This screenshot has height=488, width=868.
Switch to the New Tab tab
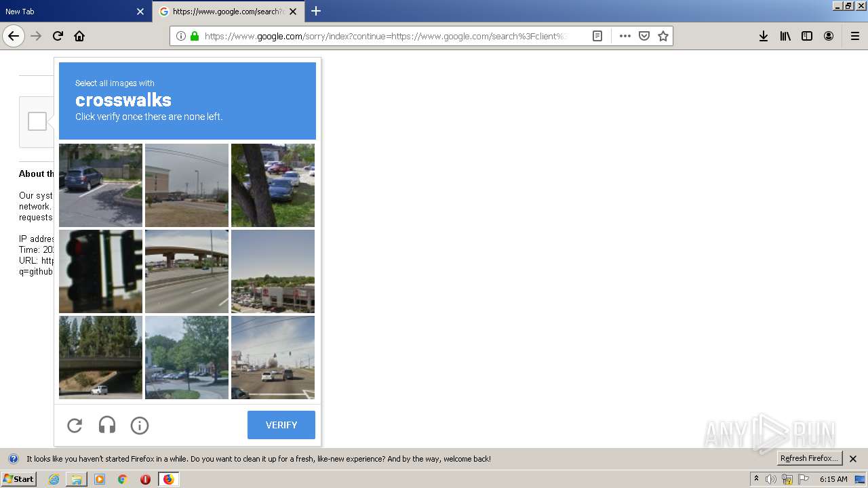75,12
